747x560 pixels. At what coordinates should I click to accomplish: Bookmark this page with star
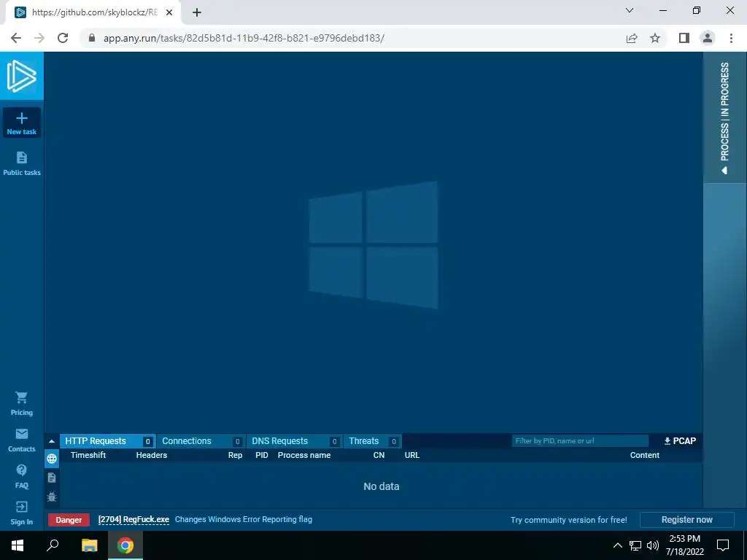(655, 38)
